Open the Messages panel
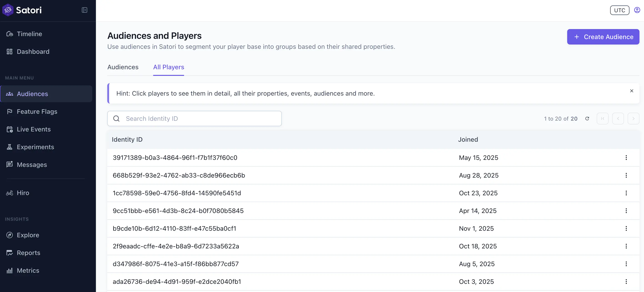The height and width of the screenshot is (292, 644). click(32, 165)
